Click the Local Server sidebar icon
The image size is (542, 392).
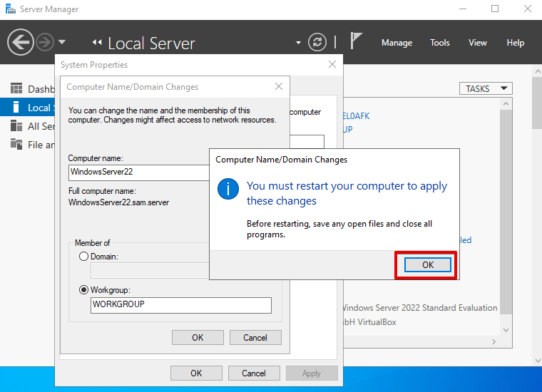[16, 108]
